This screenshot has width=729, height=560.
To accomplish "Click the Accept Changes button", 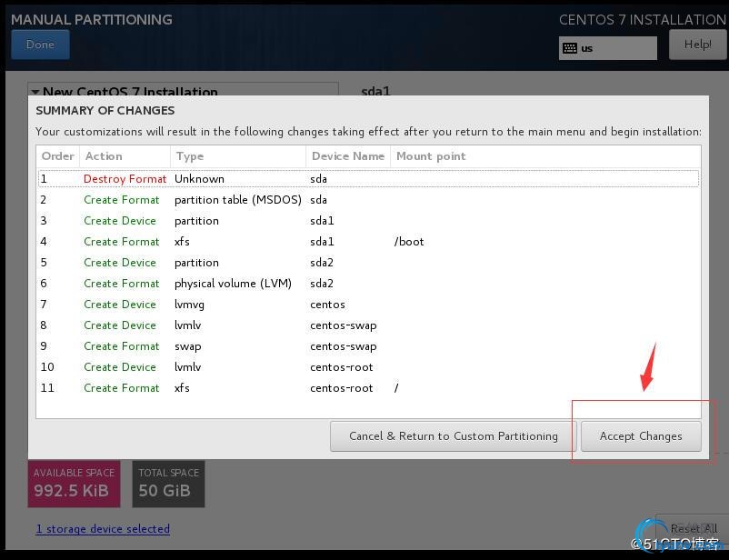I will point(641,436).
